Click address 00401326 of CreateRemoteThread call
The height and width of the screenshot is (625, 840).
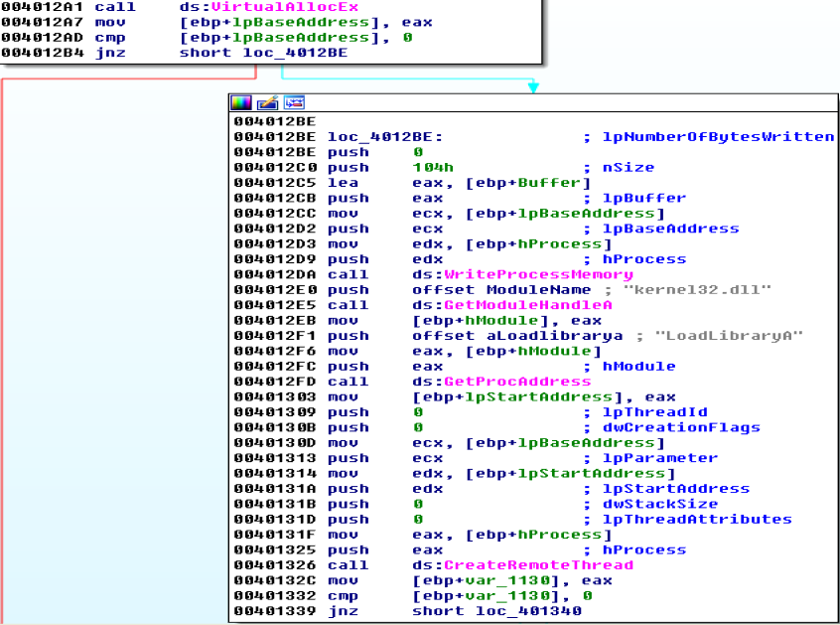[x=275, y=565]
